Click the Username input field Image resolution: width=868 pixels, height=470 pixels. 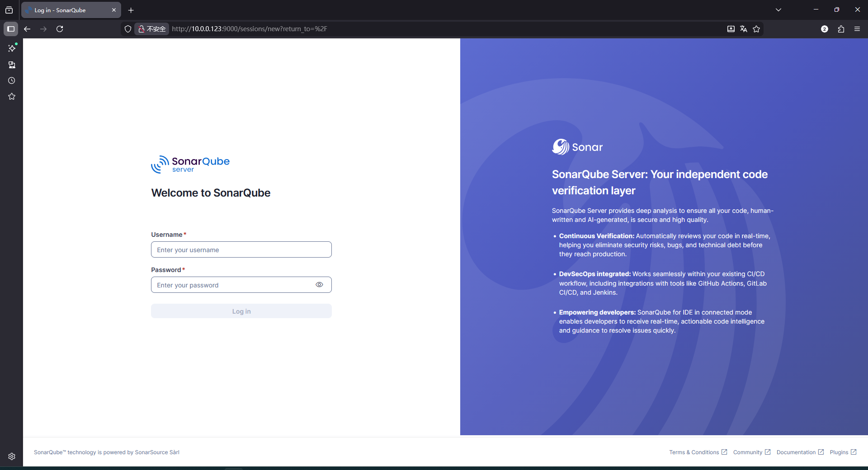pos(241,249)
